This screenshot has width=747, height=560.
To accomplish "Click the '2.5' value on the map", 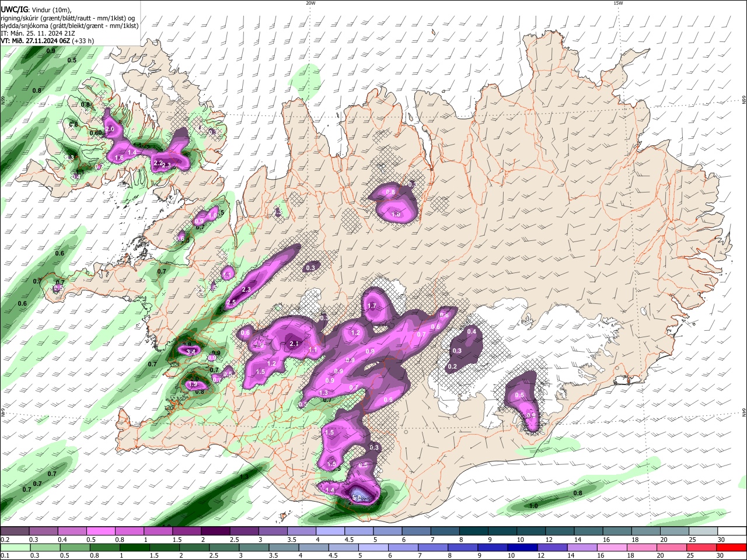I will 231,303.
